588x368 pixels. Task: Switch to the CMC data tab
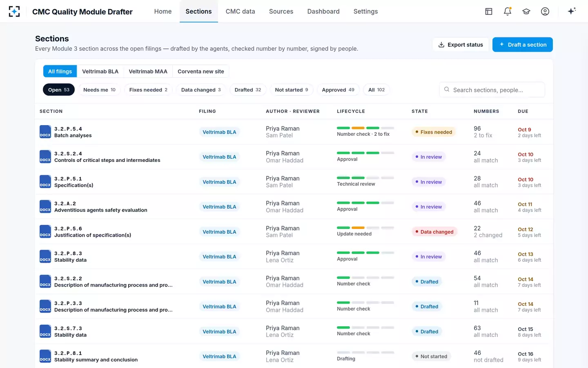tap(240, 11)
